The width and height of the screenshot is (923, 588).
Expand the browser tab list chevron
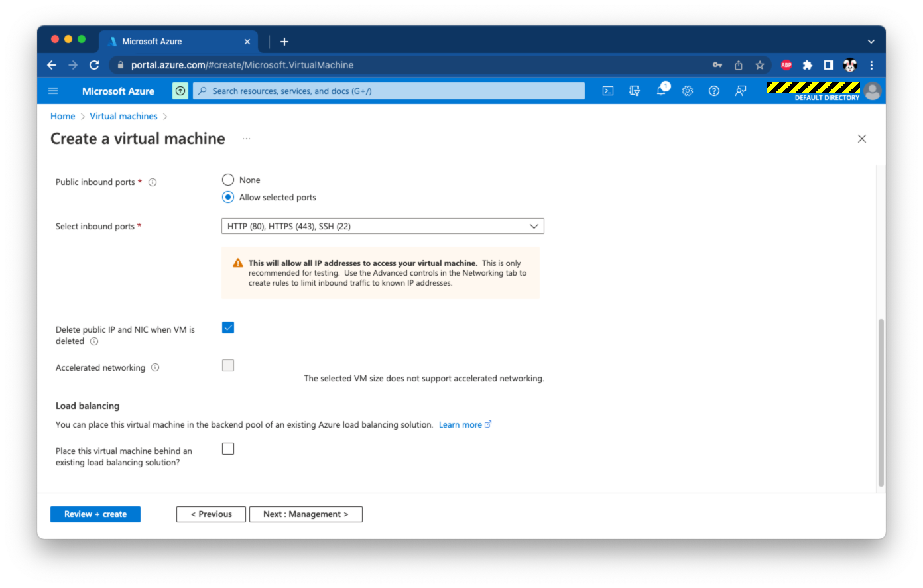point(871,41)
